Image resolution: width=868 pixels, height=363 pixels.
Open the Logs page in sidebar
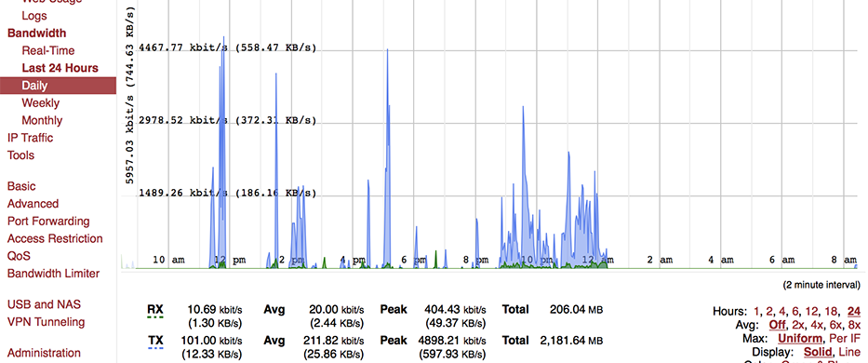pos(34,16)
